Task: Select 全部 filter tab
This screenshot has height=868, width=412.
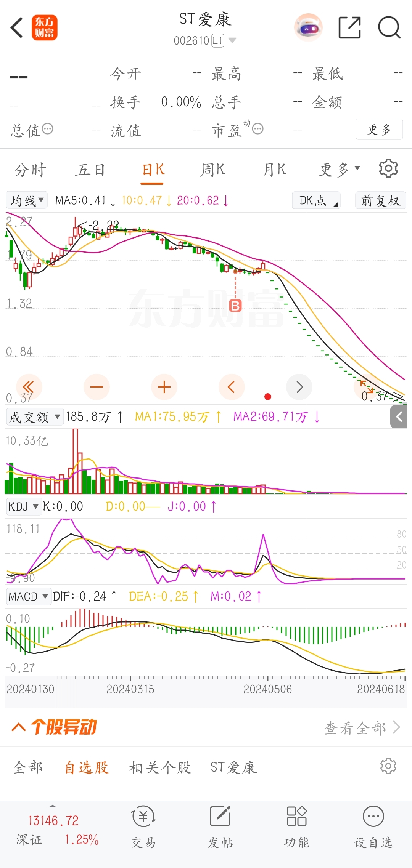Action: click(28, 767)
